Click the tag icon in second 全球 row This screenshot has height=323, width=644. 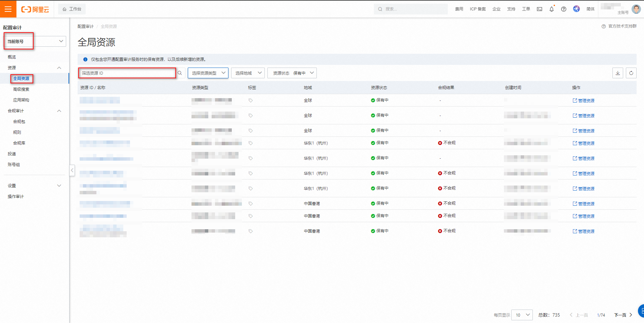(251, 116)
